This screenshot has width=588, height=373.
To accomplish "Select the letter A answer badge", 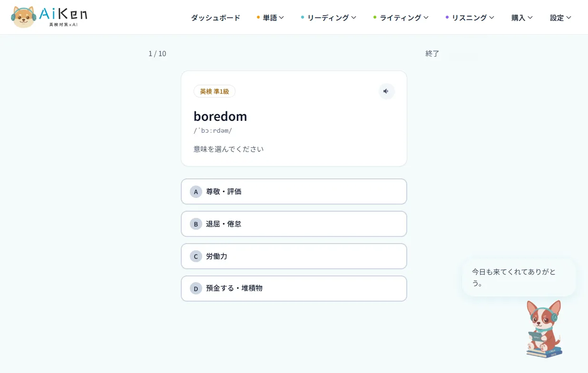I will [x=196, y=192].
